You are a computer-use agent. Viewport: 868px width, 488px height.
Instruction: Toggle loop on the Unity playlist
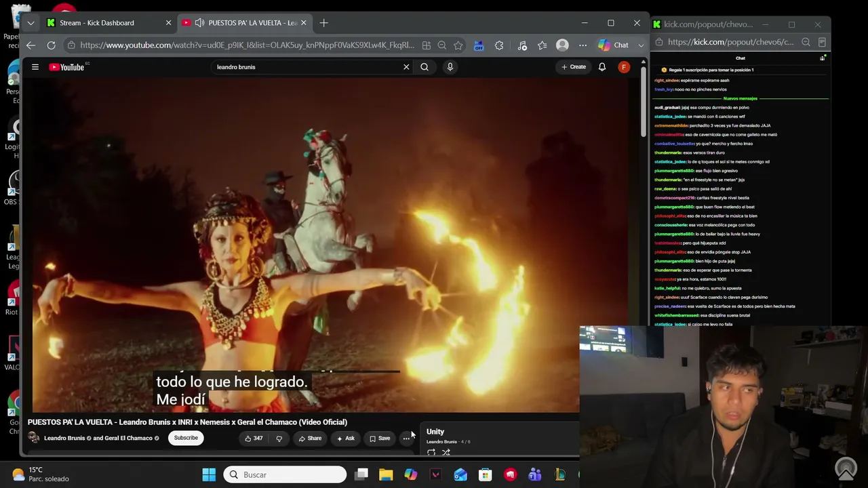point(431,452)
